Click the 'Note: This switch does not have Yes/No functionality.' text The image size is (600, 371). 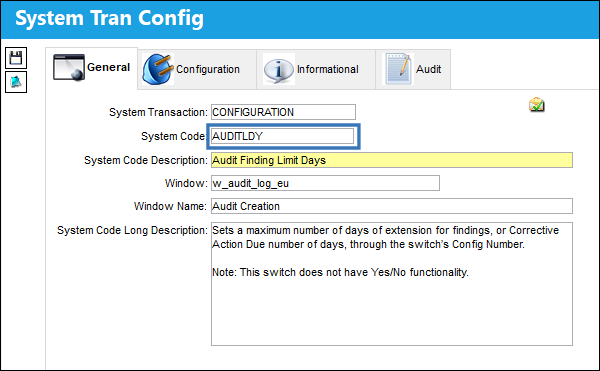coord(340,272)
